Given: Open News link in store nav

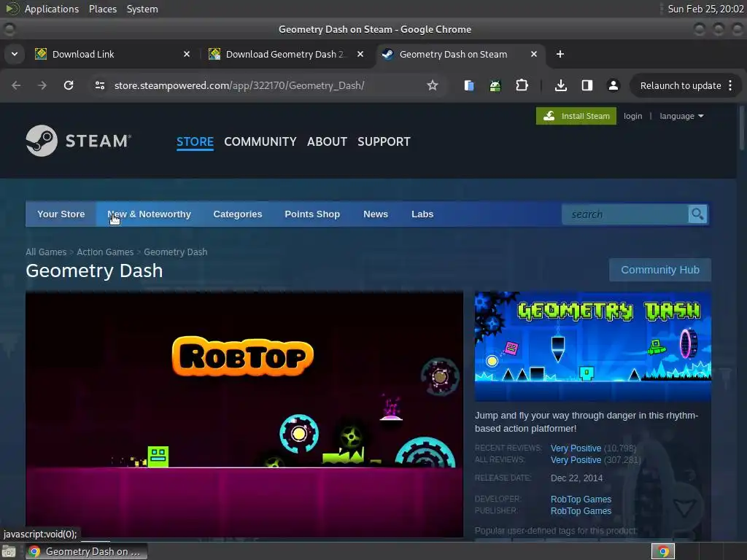Looking at the screenshot, I should pyautogui.click(x=376, y=214).
